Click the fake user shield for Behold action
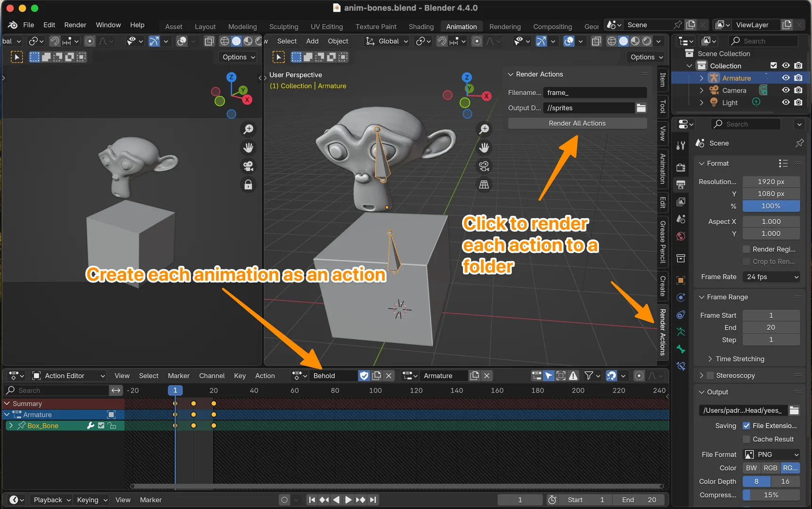The width and height of the screenshot is (812, 509). [364, 376]
